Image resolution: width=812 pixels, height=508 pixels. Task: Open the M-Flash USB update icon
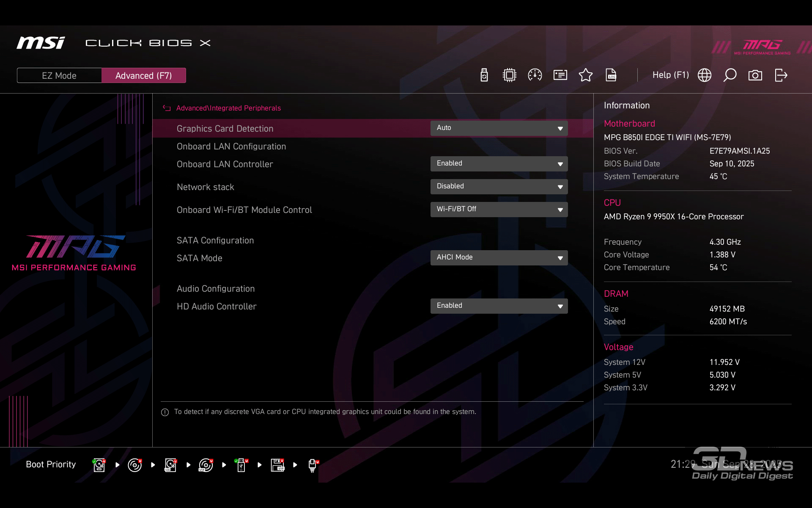(484, 75)
